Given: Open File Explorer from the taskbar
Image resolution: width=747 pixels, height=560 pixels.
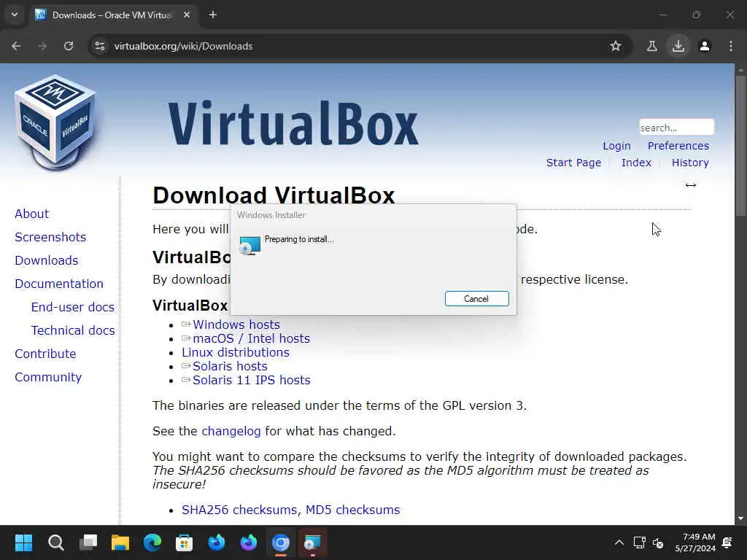Looking at the screenshot, I should pyautogui.click(x=120, y=542).
